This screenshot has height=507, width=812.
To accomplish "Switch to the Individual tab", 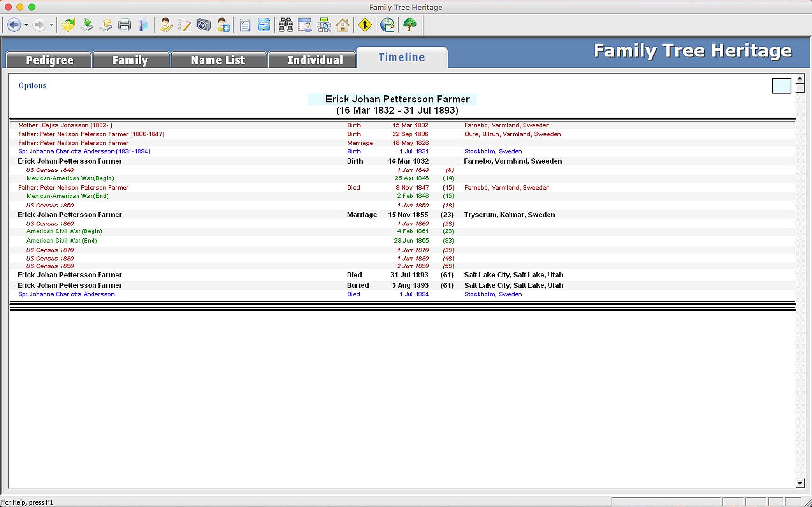I will (315, 60).
